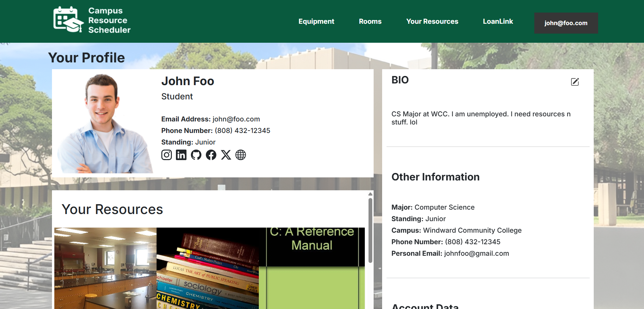Open the Equipment menu item
The height and width of the screenshot is (309, 644).
coord(316,21)
